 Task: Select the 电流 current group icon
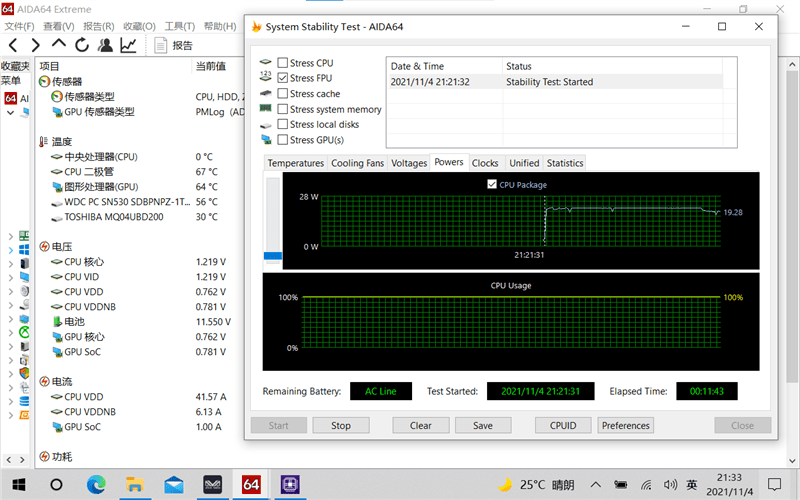44,382
